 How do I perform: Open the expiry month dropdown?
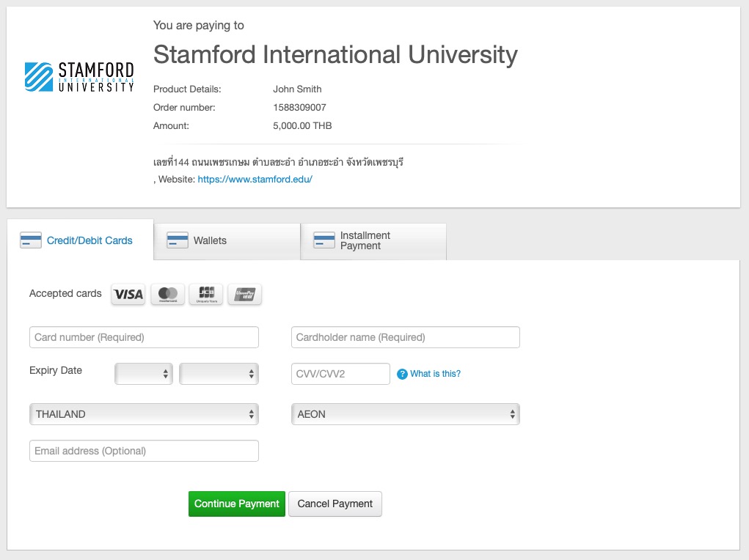(x=144, y=374)
